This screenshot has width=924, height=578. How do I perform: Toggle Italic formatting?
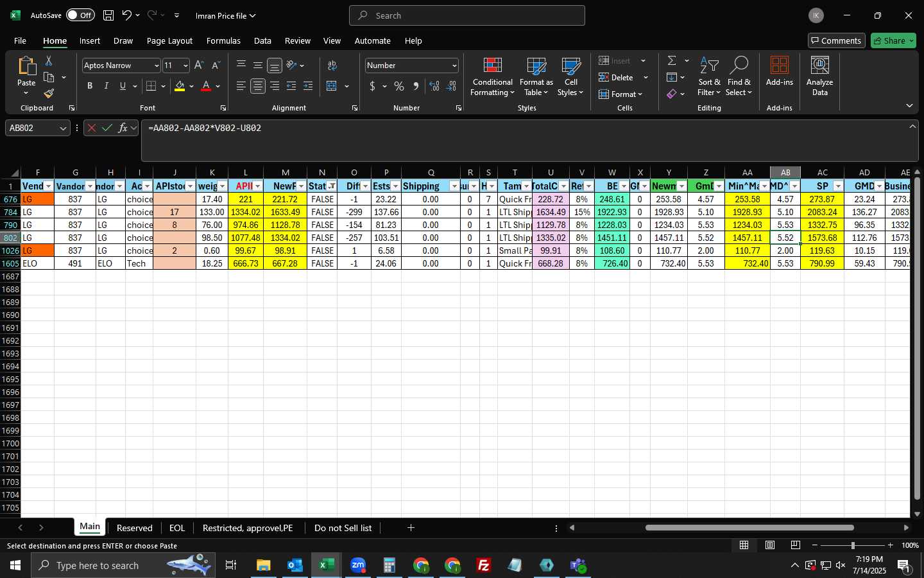tap(107, 86)
